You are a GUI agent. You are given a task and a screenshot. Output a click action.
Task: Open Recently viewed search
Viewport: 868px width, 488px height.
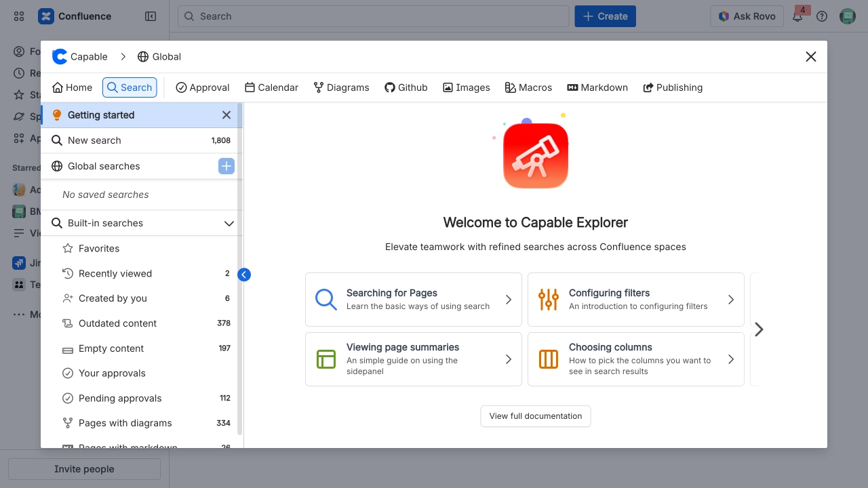(x=139, y=274)
